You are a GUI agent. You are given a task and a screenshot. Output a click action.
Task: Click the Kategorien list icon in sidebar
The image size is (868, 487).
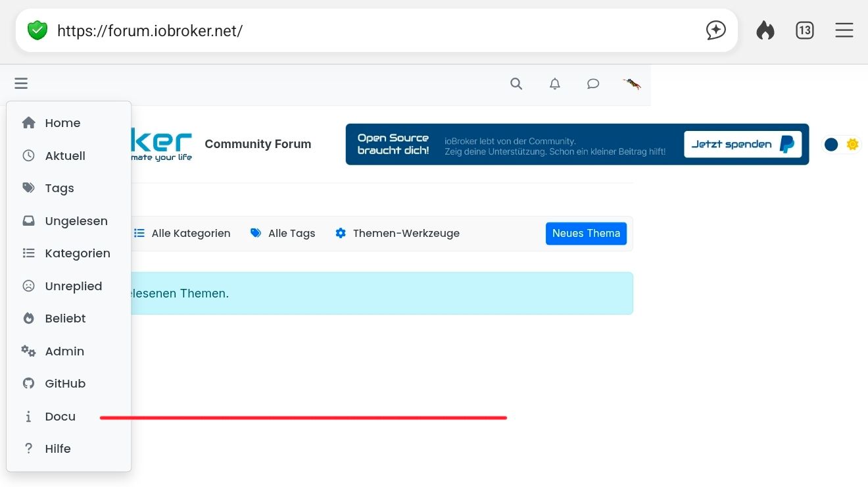pyautogui.click(x=28, y=253)
